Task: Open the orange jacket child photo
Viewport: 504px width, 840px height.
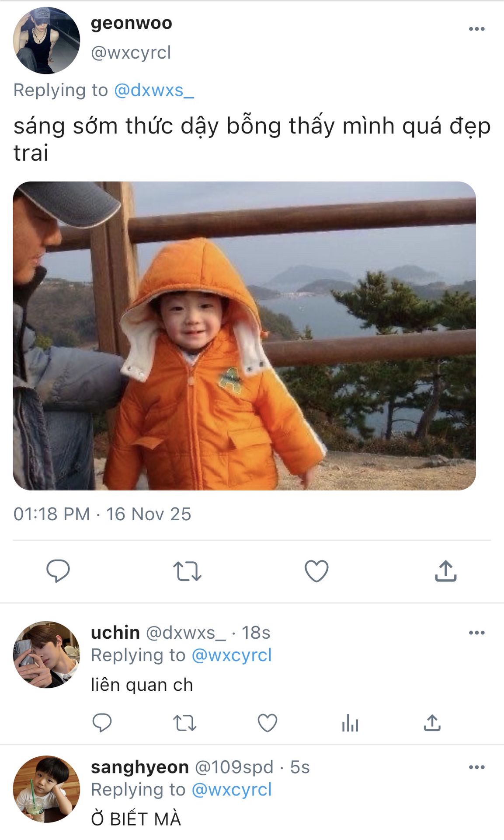Action: point(244,336)
